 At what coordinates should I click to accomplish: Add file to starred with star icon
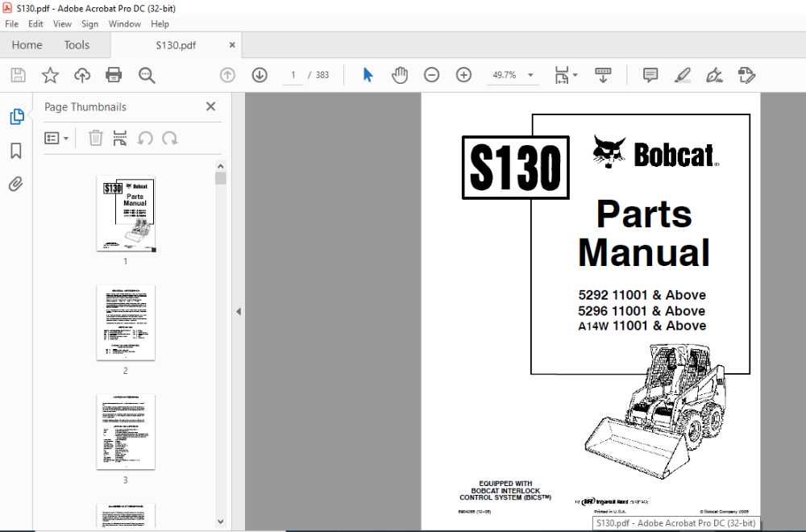pyautogui.click(x=50, y=75)
